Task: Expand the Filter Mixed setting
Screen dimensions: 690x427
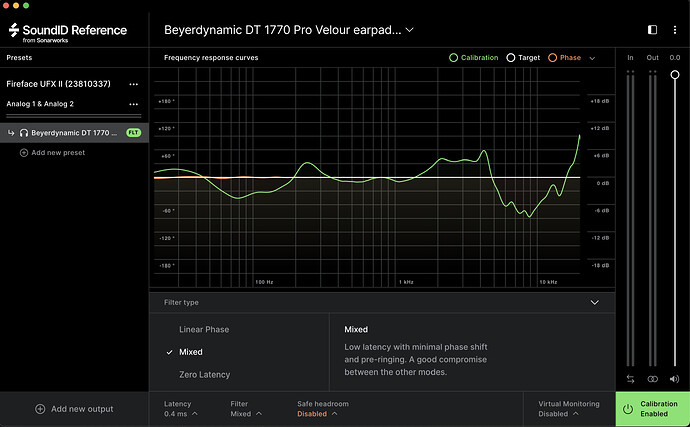Action: (x=246, y=409)
